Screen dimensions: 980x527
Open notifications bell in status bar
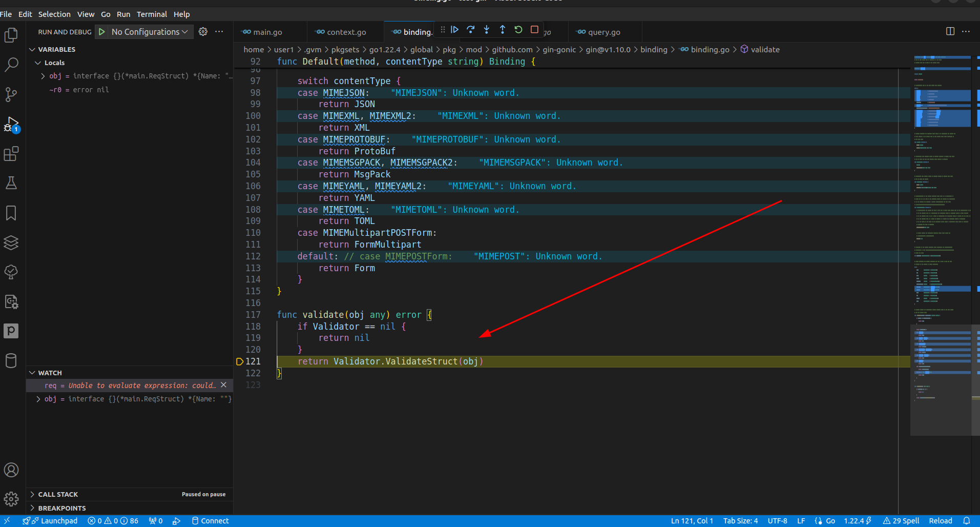[x=967, y=521]
